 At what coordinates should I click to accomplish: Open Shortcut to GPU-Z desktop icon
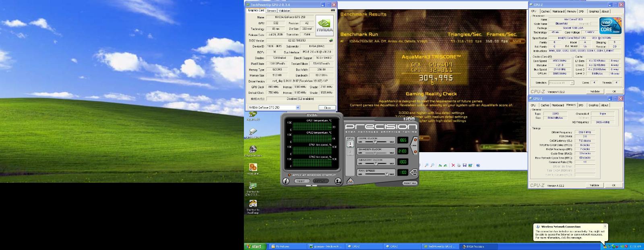pos(253,189)
